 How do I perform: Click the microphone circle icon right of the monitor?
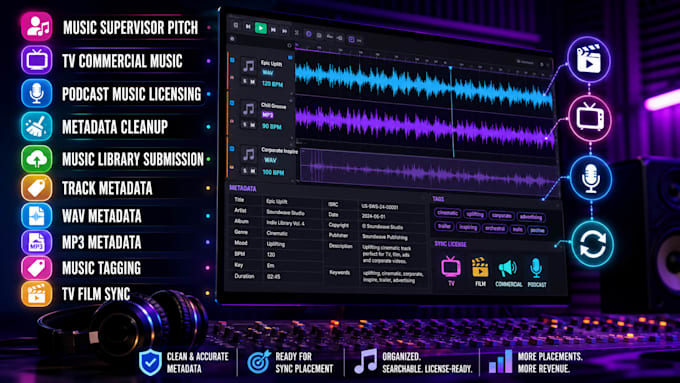[x=591, y=178]
